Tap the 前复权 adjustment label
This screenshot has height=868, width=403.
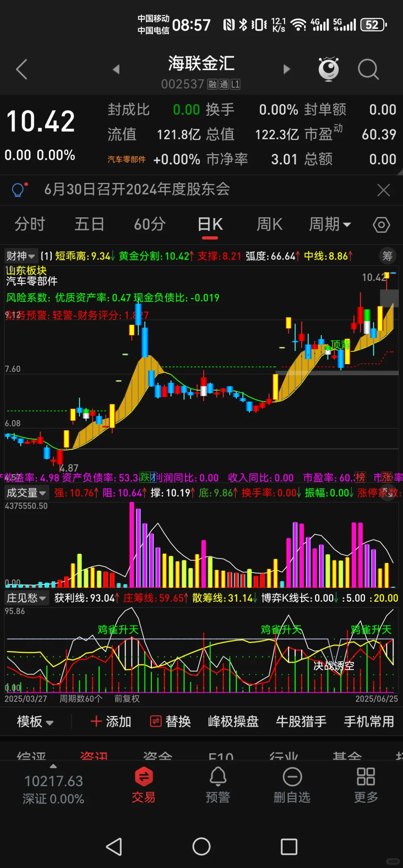[x=127, y=699]
